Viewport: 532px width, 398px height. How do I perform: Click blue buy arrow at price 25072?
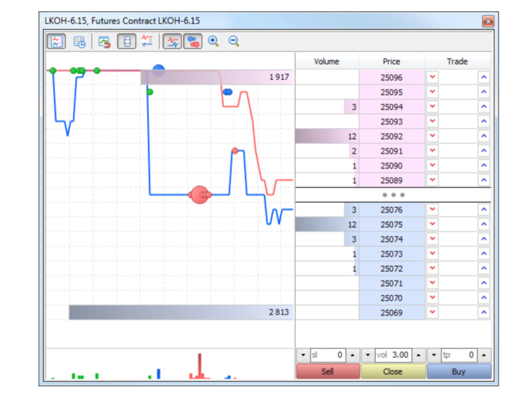coord(484,268)
